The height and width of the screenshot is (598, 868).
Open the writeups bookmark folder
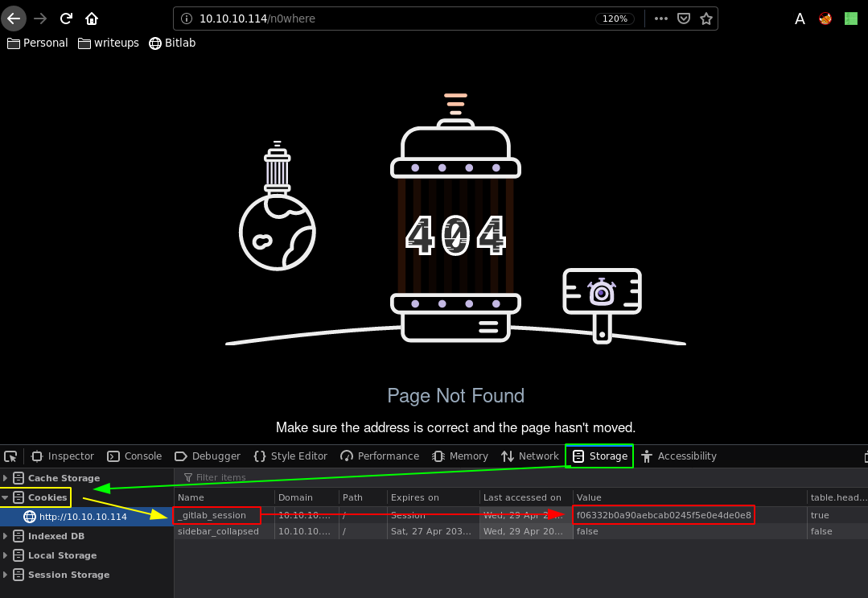[109, 43]
